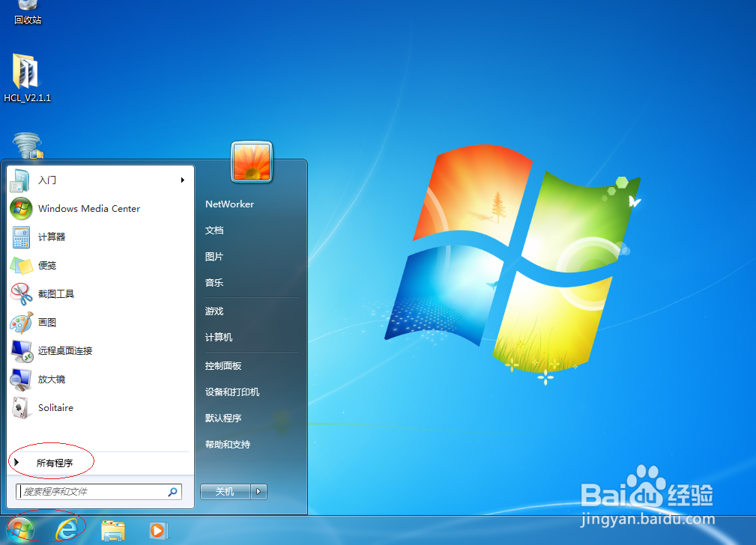This screenshot has width=756, height=545.
Task: Select the tornado desktop shortcut icon
Action: (x=28, y=145)
